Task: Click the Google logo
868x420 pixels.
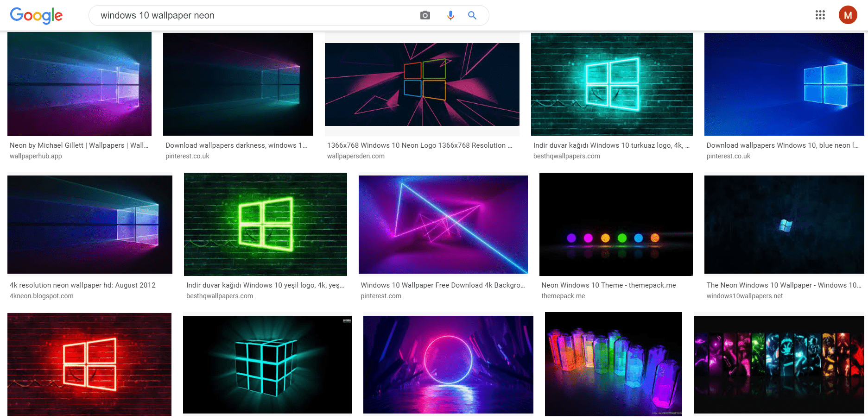Action: (x=36, y=16)
